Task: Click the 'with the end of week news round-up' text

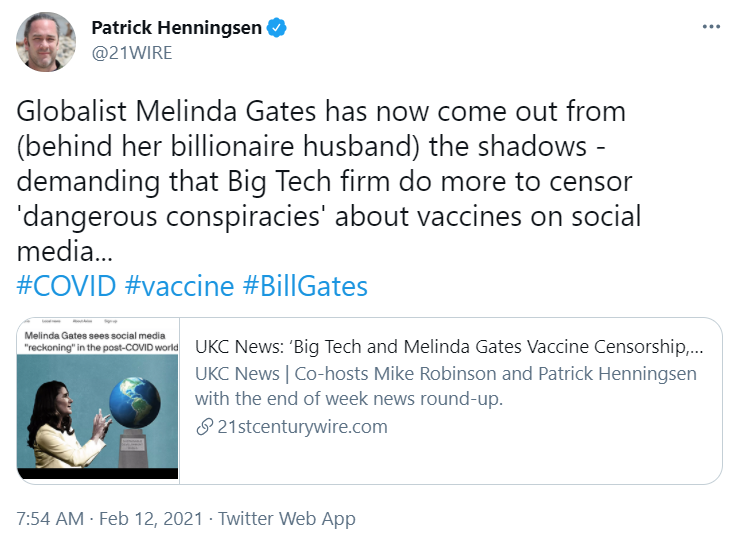Action: (x=349, y=399)
